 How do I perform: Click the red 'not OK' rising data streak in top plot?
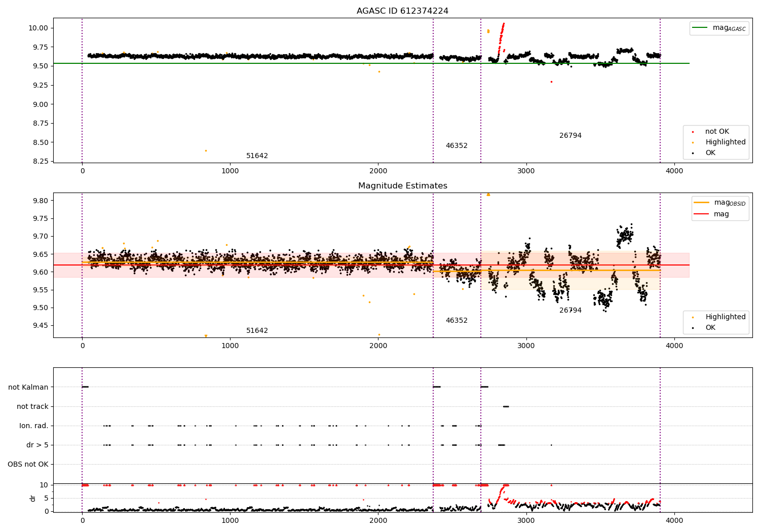pyautogui.click(x=501, y=38)
